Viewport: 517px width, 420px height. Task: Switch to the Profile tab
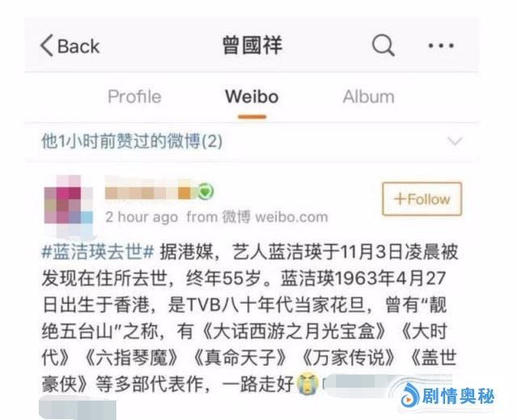[x=135, y=97]
